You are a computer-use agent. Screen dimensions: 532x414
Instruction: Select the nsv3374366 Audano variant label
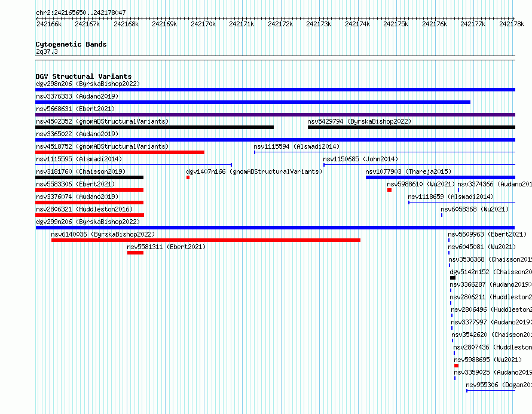pos(495,184)
